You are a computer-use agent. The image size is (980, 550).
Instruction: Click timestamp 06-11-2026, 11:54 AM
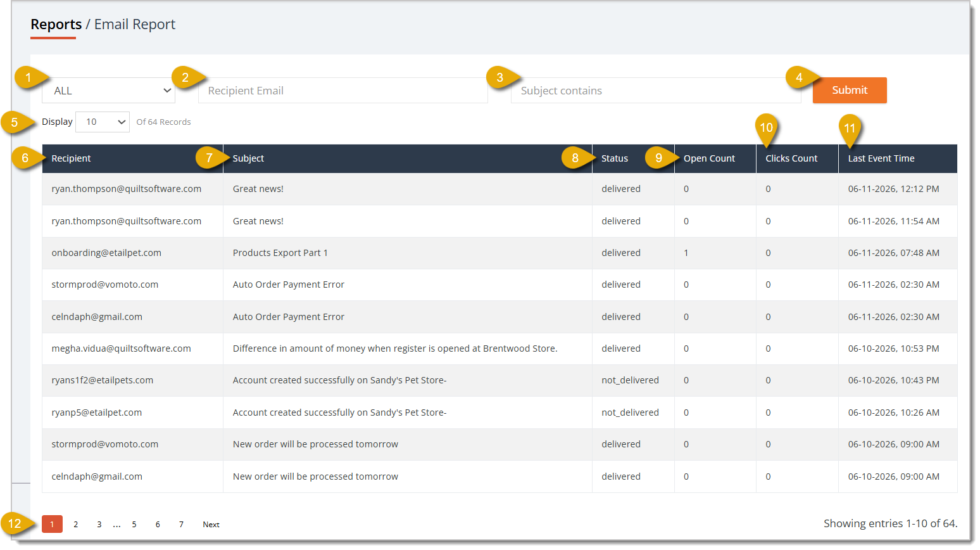tap(894, 221)
